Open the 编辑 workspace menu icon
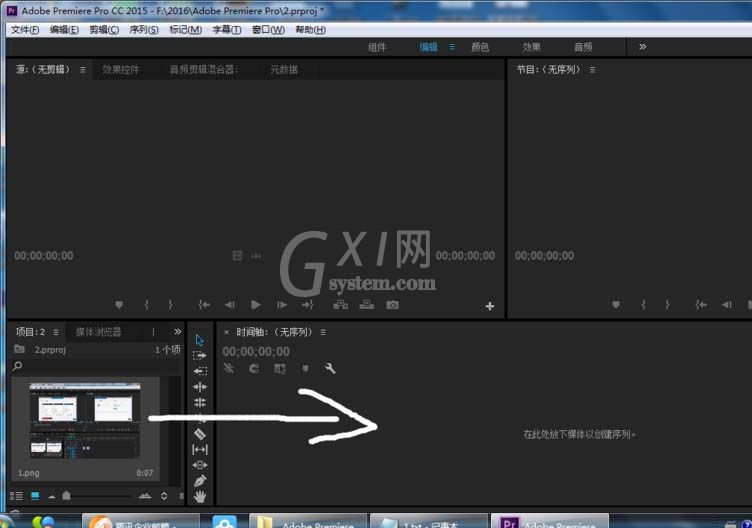The height and width of the screenshot is (528, 752). pyautogui.click(x=452, y=47)
